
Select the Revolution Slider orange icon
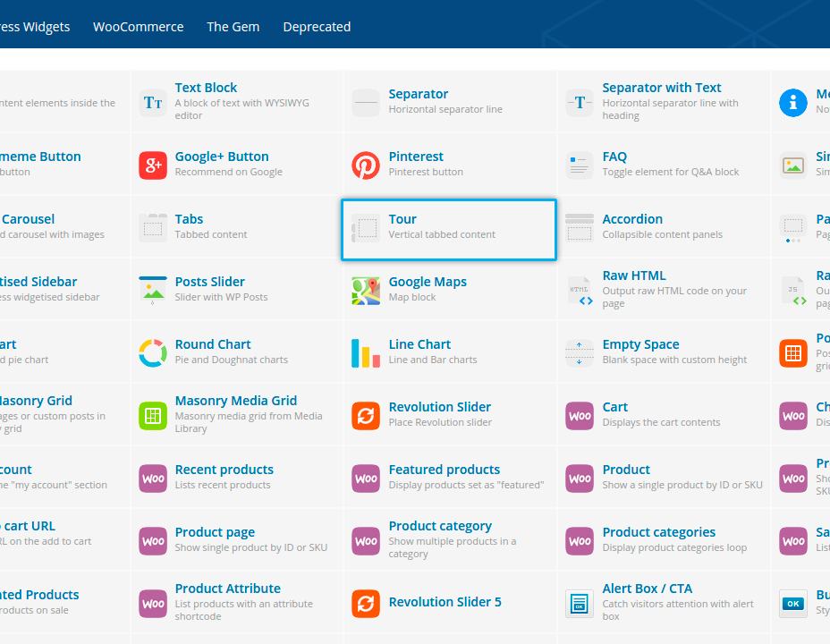tap(366, 416)
